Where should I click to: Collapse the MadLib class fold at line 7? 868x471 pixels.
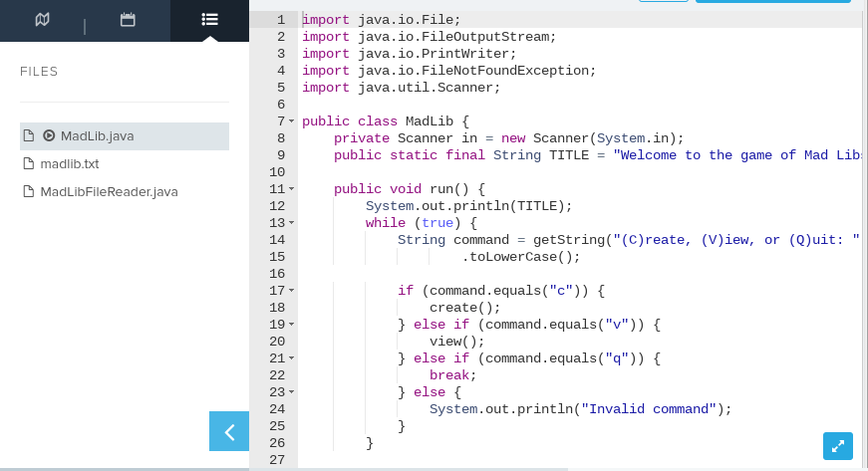292,121
